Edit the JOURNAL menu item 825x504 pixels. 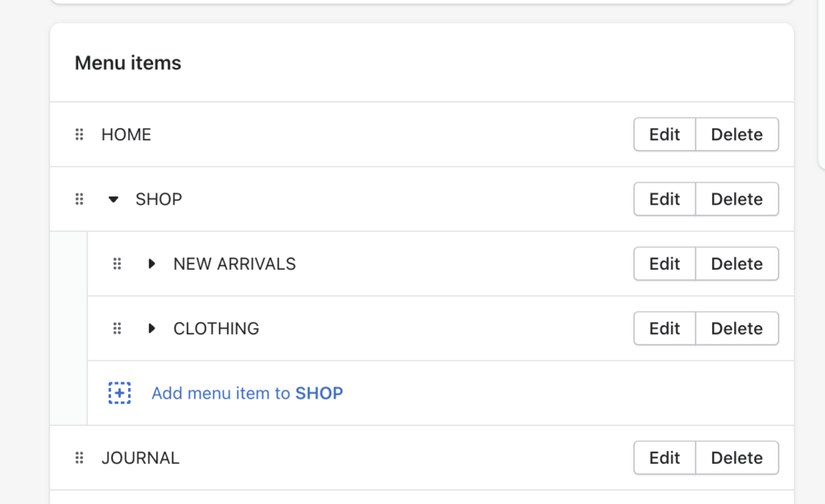[x=665, y=458]
